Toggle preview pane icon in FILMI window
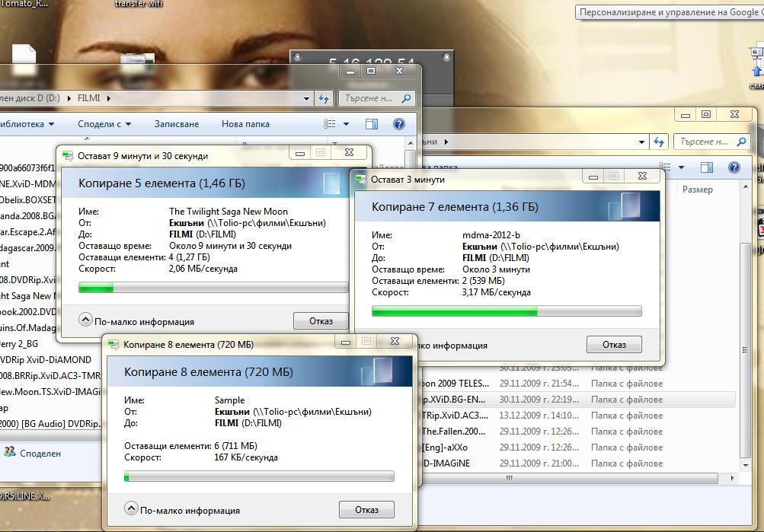Image resolution: width=764 pixels, height=532 pixels. 371,124
